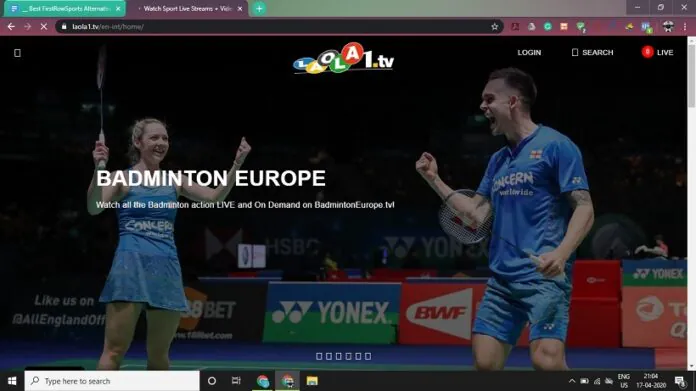Click the red LIVE indicator button
This screenshot has height=391, width=696.
coord(657,52)
